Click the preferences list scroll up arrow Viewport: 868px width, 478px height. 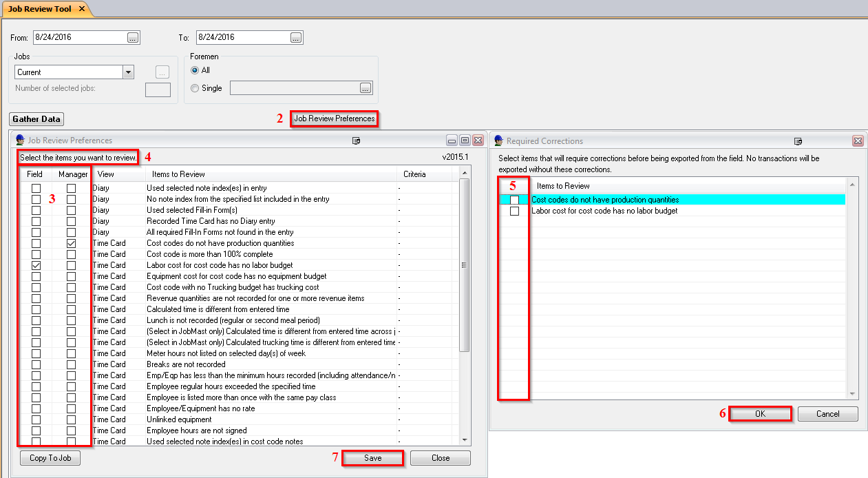coord(465,172)
